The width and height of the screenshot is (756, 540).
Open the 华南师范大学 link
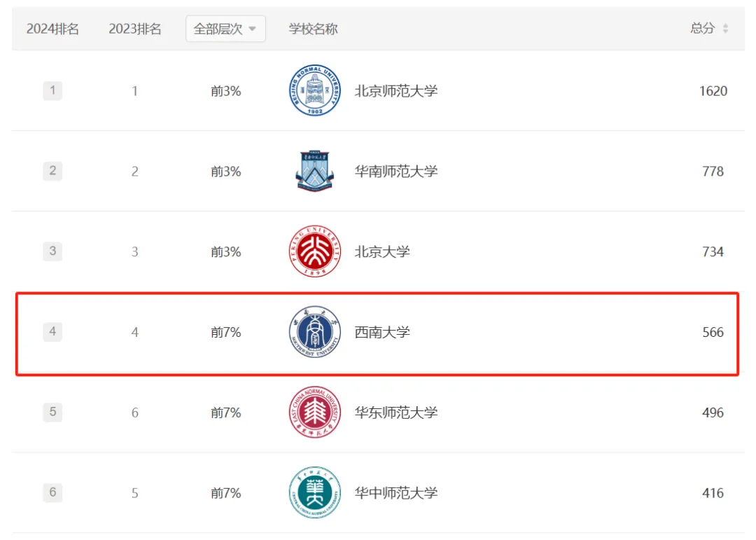(395, 172)
